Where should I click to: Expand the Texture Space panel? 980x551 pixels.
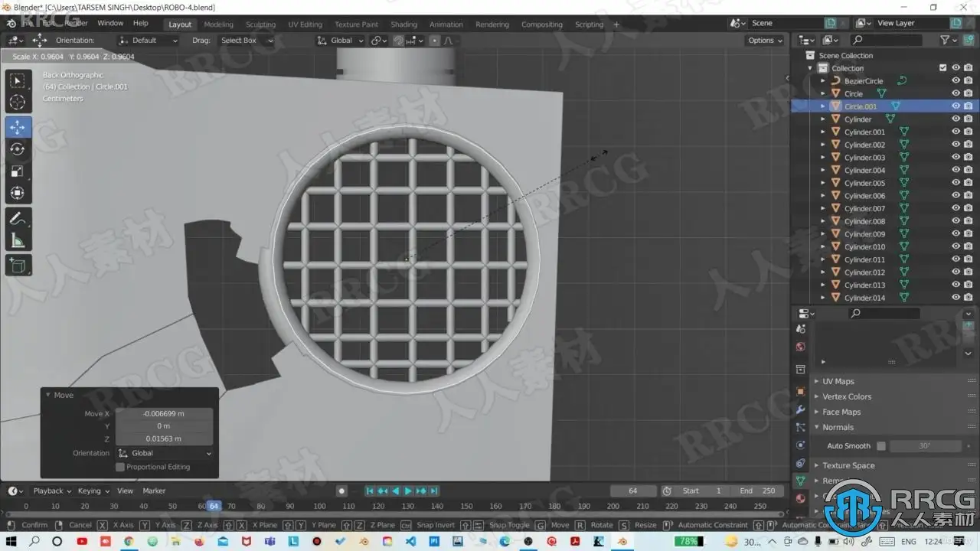click(x=848, y=465)
